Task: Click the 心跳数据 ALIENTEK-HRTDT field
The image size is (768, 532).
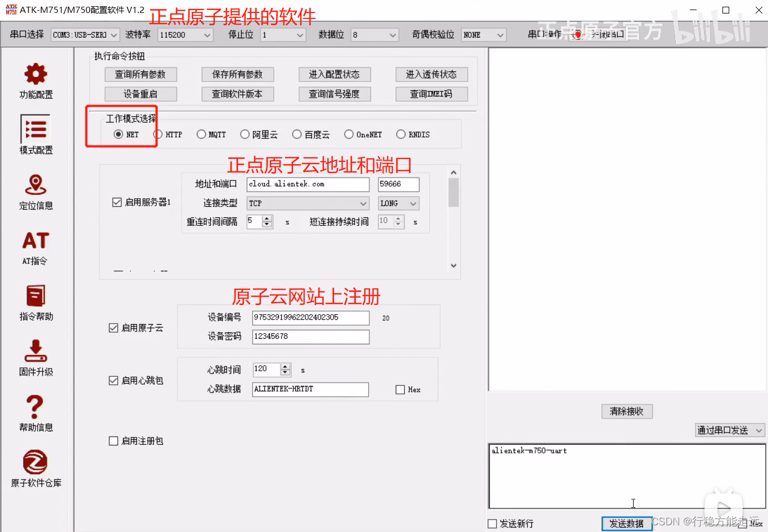Action: point(311,389)
